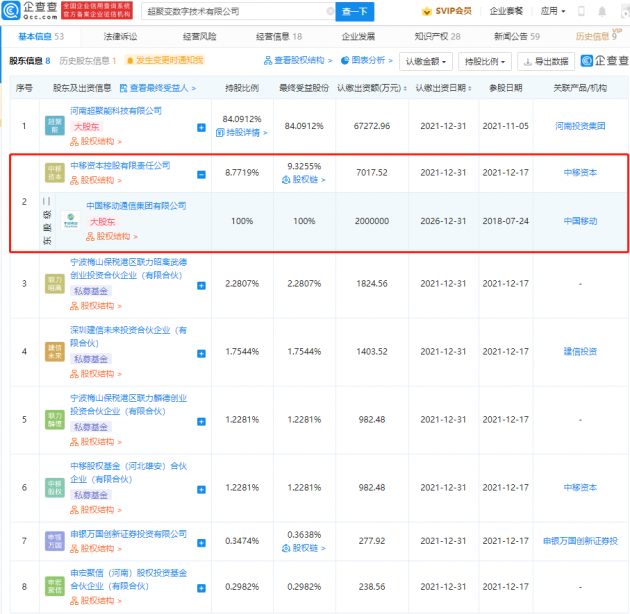Sort by 认缴出资额 column header

[x=372, y=88]
